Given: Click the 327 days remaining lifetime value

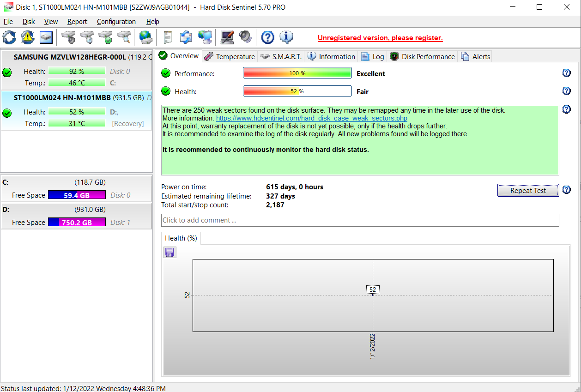Looking at the screenshot, I should pos(280,196).
